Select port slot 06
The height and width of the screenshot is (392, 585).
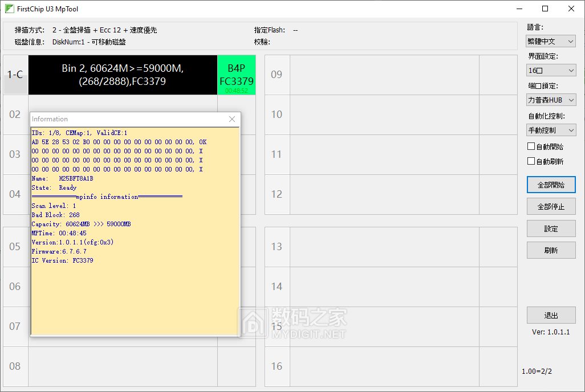15,287
